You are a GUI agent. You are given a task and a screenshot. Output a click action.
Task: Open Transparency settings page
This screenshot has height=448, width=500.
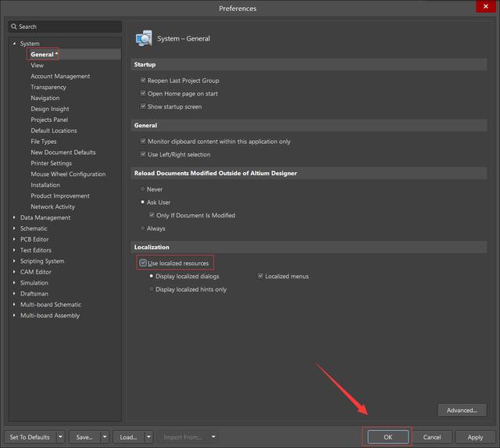(x=48, y=87)
